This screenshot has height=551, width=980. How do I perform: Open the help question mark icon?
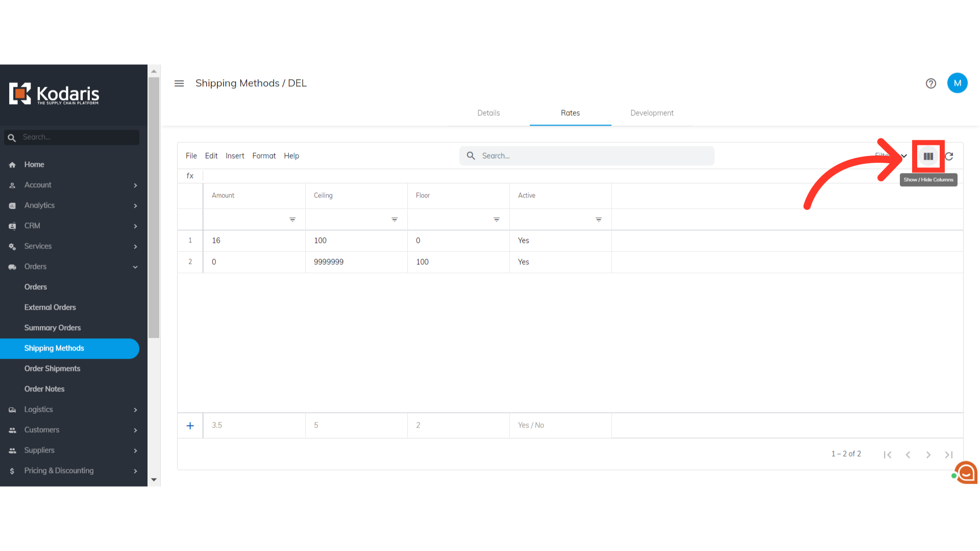tap(930, 83)
